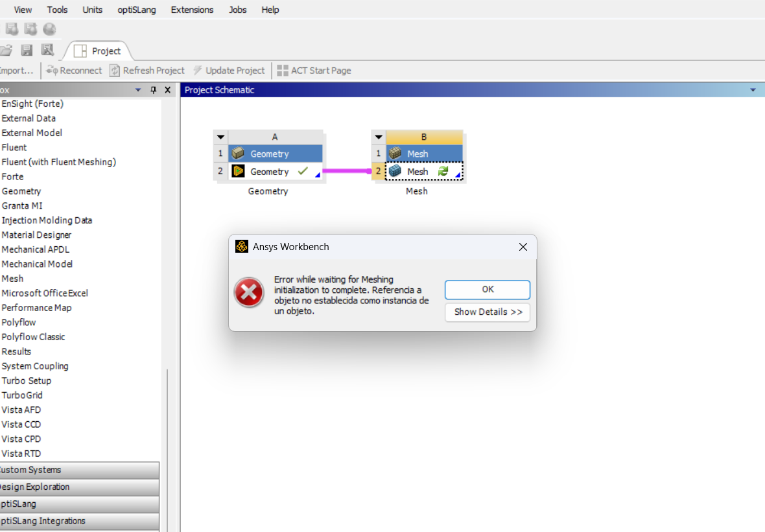Click the Reconnect toolbar icon
765x532 pixels.
click(52, 71)
